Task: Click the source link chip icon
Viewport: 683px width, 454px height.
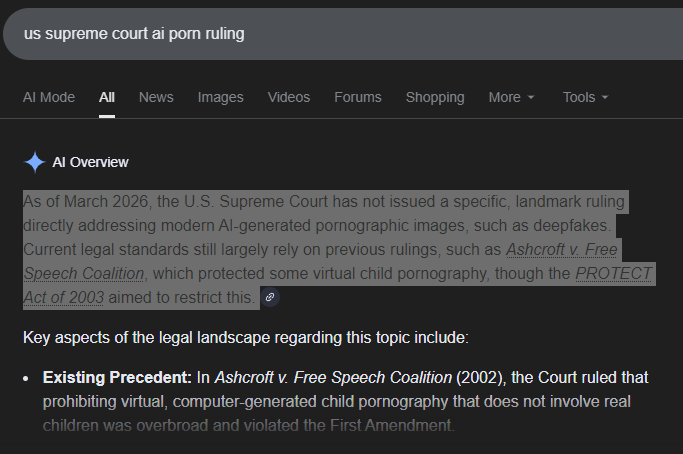Action: pyautogui.click(x=270, y=297)
